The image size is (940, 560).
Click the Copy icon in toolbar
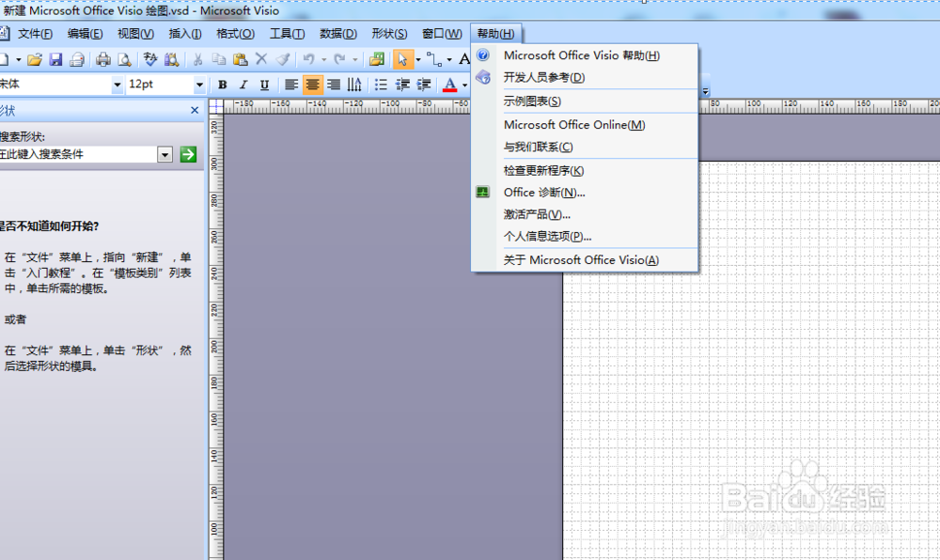click(x=219, y=59)
